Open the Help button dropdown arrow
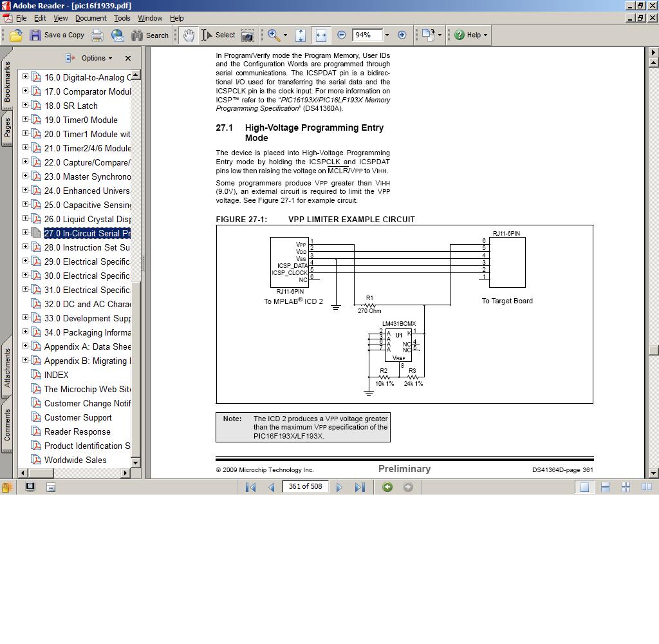The image size is (659, 644). coord(485,35)
